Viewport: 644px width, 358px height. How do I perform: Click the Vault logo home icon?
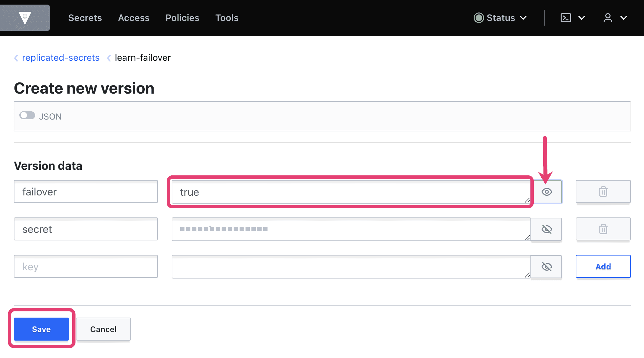click(25, 18)
